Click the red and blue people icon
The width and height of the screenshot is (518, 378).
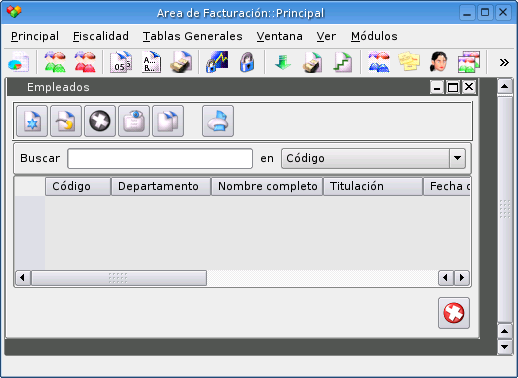[x=379, y=62]
